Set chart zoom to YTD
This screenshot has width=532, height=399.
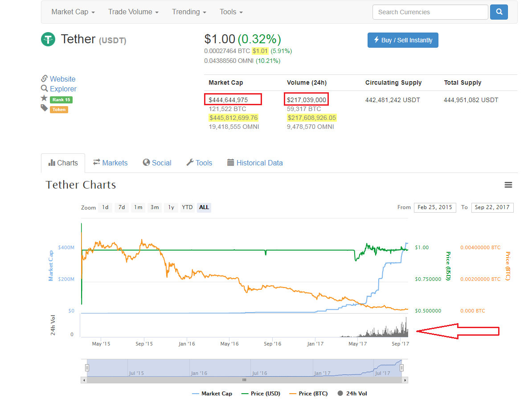[x=187, y=207]
